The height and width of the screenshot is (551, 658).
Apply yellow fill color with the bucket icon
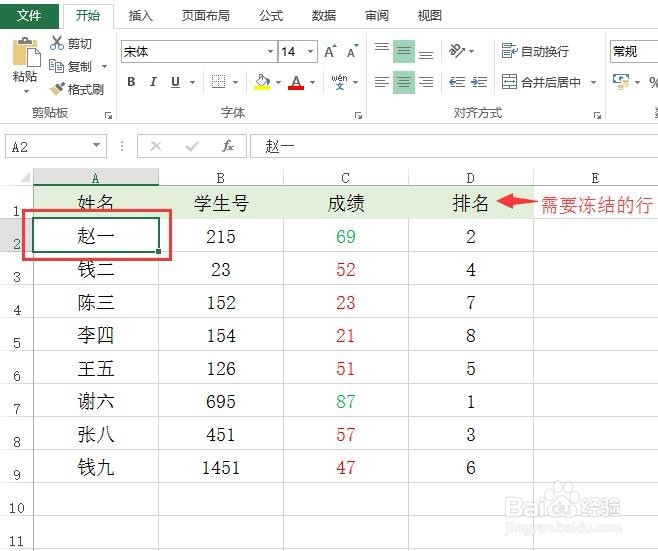pyautogui.click(x=262, y=82)
